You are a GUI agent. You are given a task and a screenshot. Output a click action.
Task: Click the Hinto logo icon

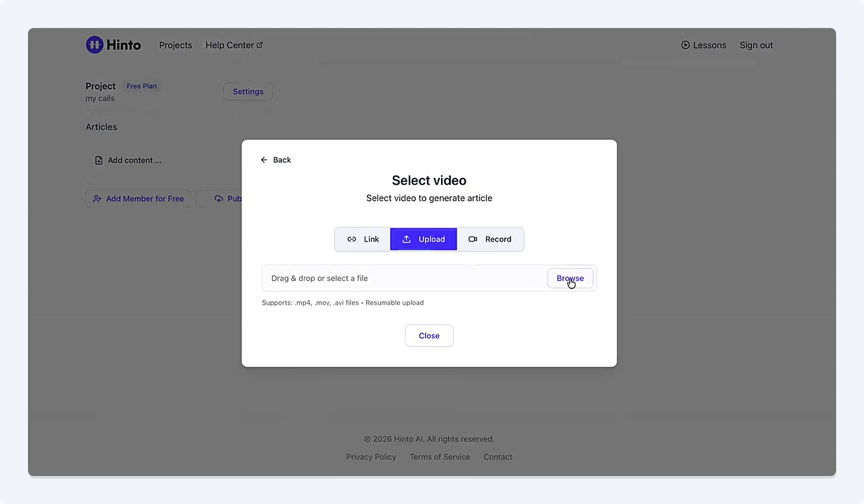[95, 45]
